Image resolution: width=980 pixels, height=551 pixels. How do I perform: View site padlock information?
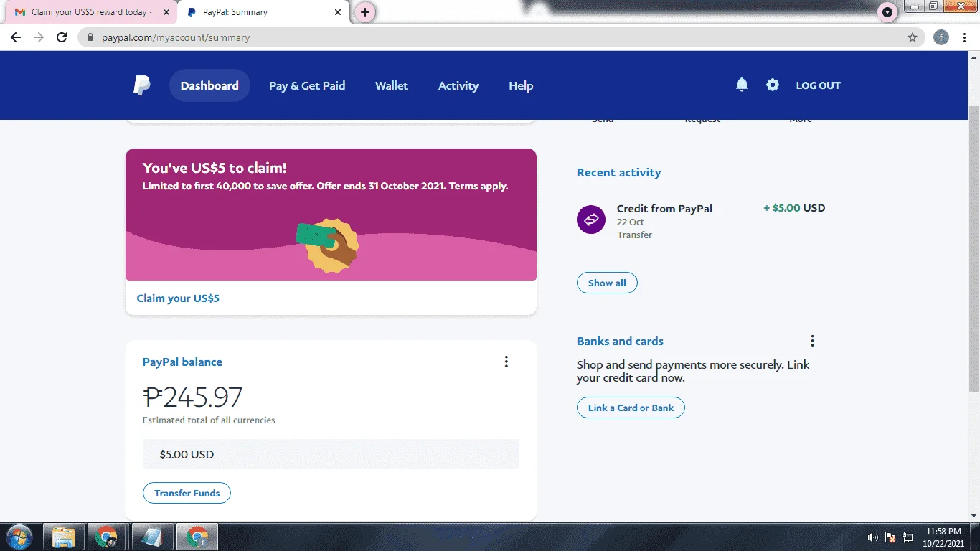90,37
